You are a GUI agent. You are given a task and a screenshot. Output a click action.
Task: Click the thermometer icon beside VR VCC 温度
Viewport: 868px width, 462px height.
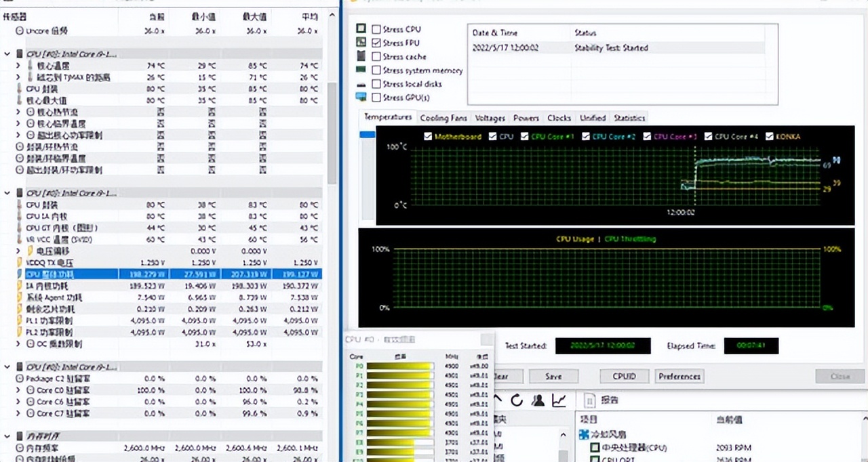click(x=20, y=239)
